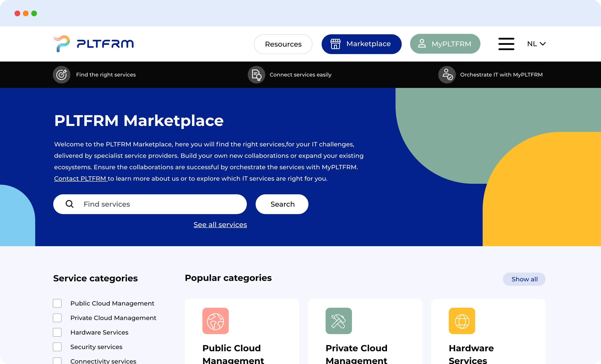601x364 pixels.
Task: Click the green window maximize dot
Action: [x=34, y=13]
